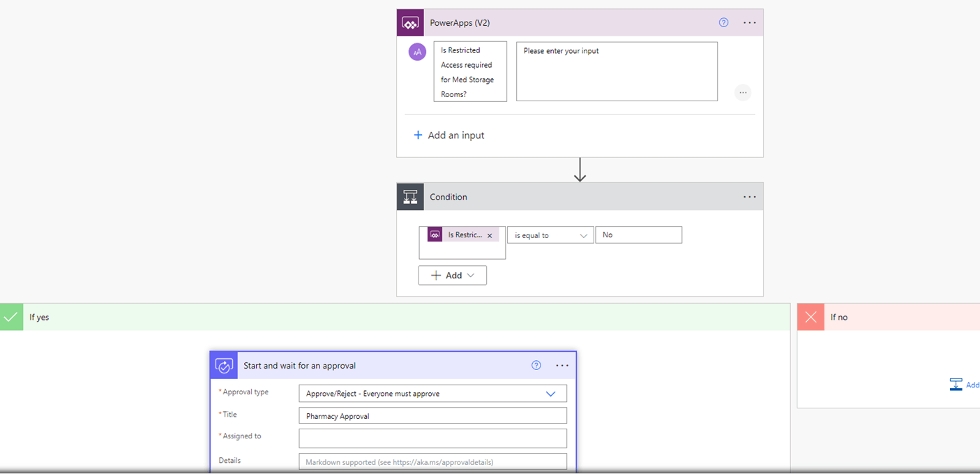Edit the input name 'Is Restricted Access' field
980x474 pixels.
point(470,72)
